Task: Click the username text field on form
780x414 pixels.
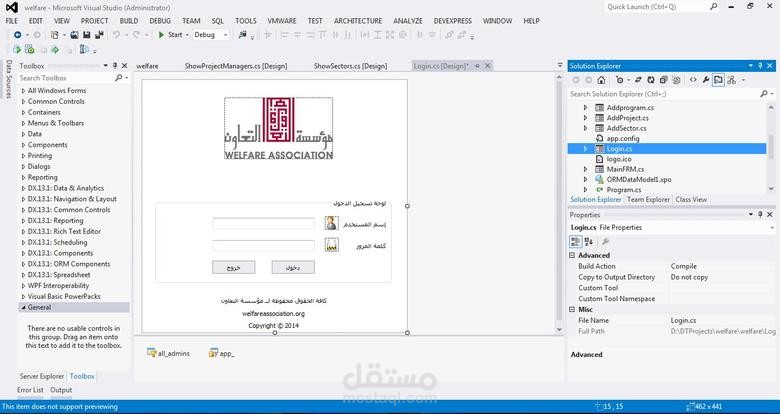Action: coord(264,223)
